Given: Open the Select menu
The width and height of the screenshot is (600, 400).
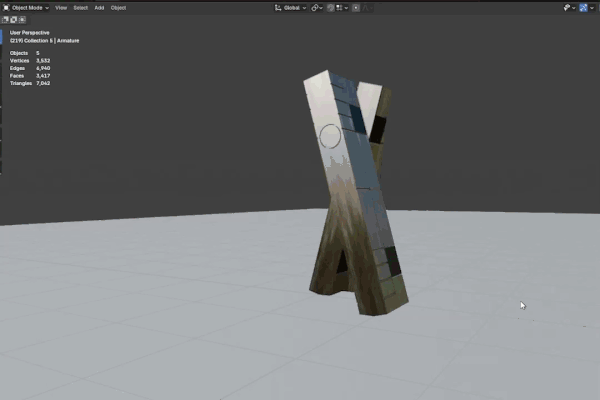Looking at the screenshot, I should (80, 7).
